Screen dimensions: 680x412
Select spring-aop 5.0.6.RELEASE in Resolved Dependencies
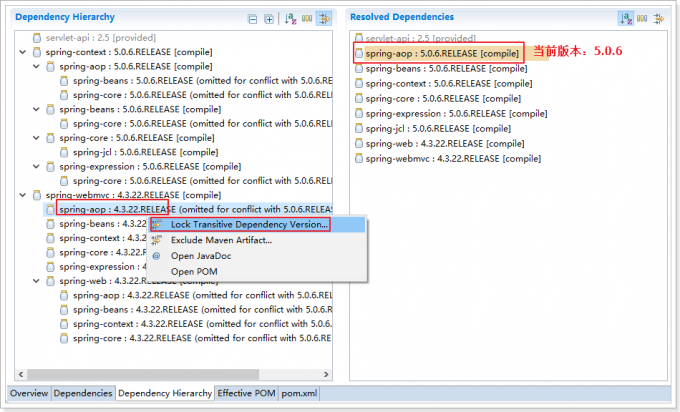pyautogui.click(x=442, y=53)
